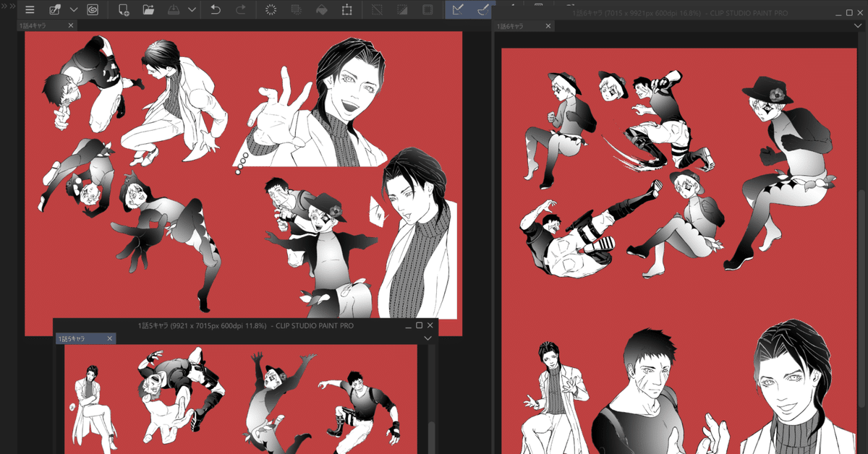
Task: Redo the undone action
Action: point(240,10)
